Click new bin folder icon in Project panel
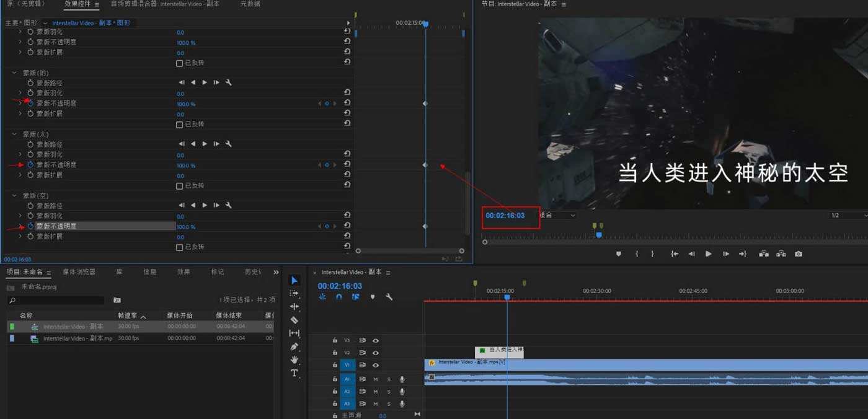This screenshot has height=419, width=868. pyautogui.click(x=117, y=300)
